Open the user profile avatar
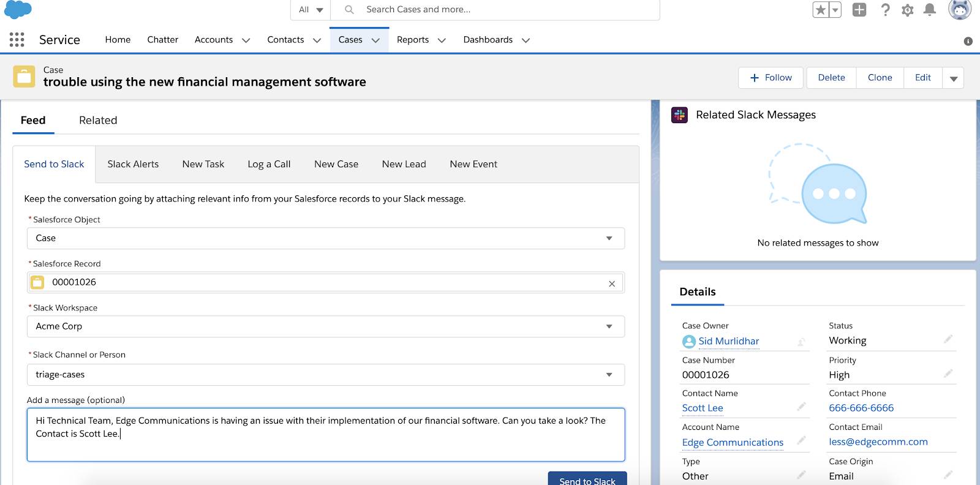 point(960,9)
